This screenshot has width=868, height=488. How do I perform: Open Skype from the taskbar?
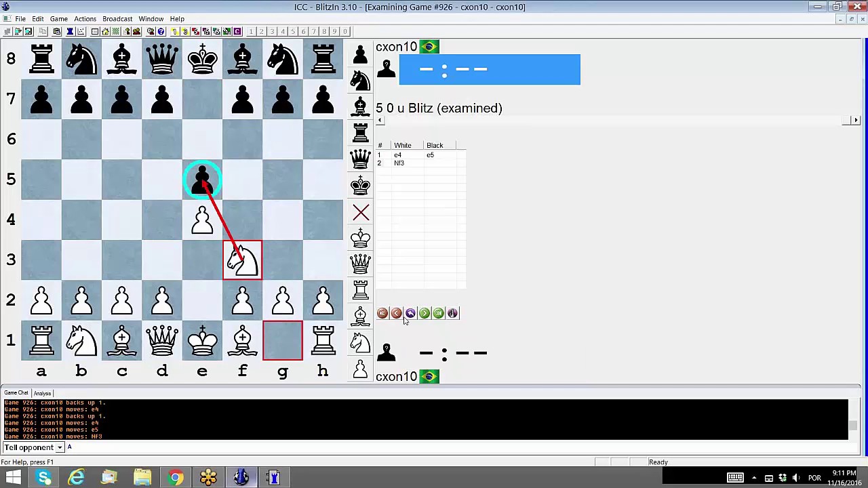click(x=44, y=478)
